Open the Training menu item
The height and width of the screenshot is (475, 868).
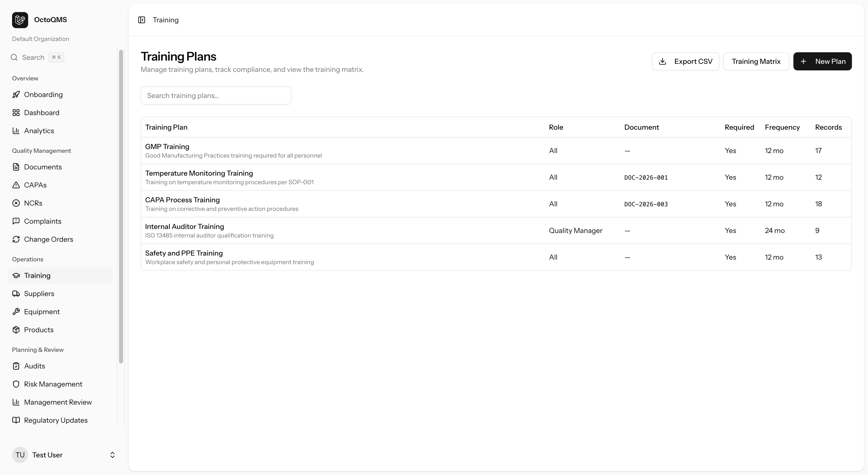coord(61,275)
